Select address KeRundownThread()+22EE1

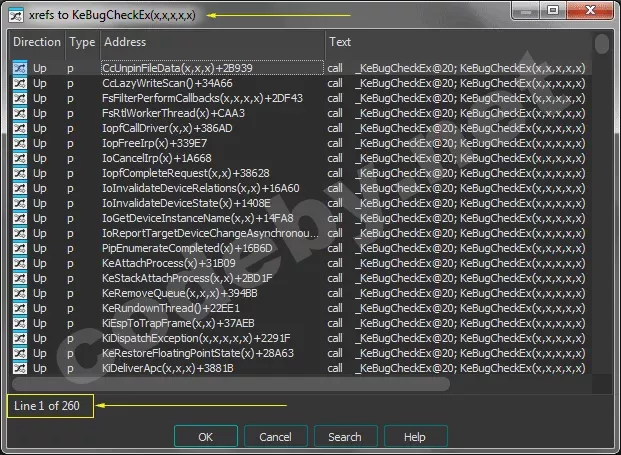171,308
